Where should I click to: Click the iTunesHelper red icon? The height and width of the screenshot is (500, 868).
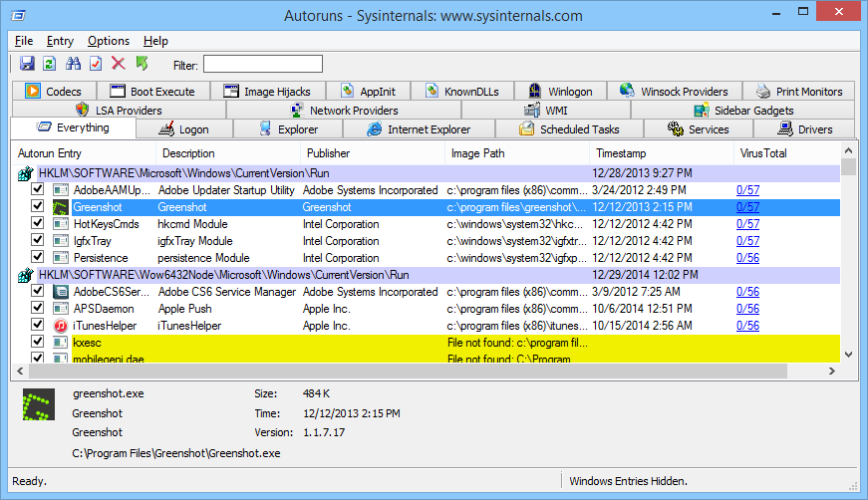pyautogui.click(x=61, y=326)
